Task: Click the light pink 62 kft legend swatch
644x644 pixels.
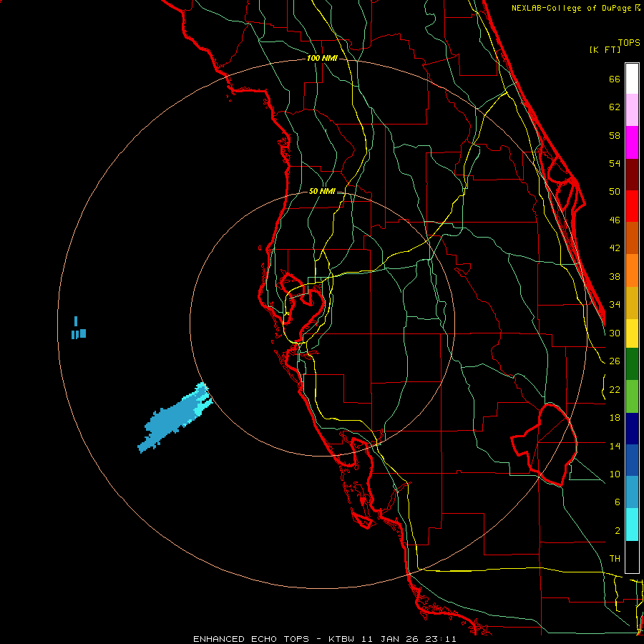Action: point(632,110)
